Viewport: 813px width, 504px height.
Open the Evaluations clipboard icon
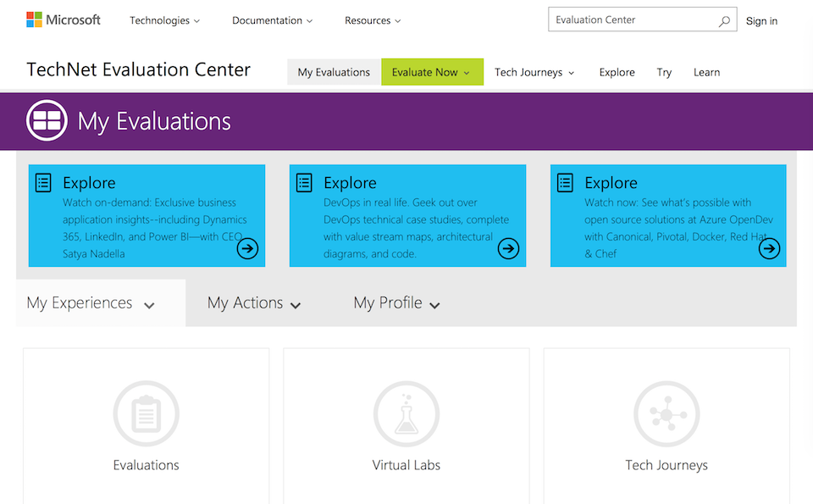[x=147, y=414]
